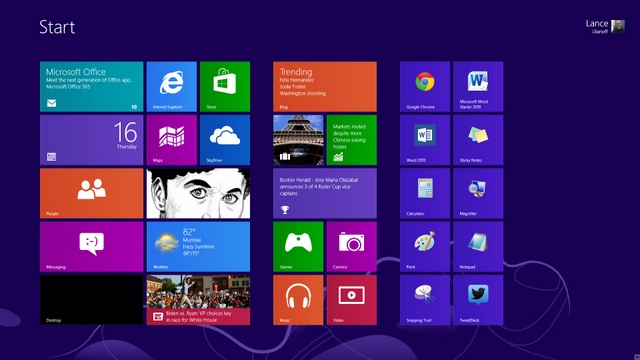Open the Sticky Notes tile
The height and width of the screenshot is (360, 640).
[478, 140]
